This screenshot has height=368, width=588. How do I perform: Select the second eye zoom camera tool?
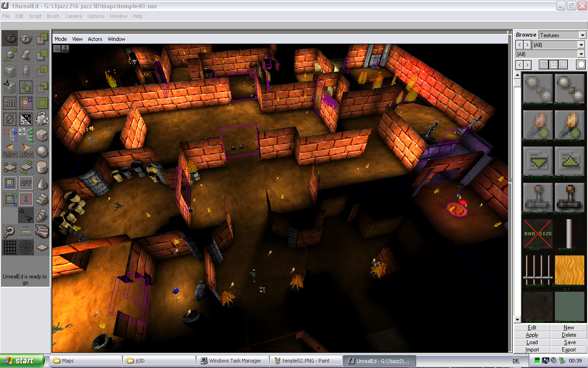coord(26,38)
